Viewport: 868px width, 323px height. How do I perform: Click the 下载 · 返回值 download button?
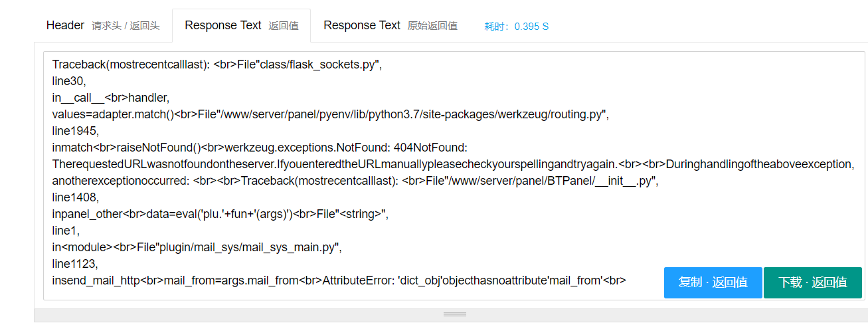(x=813, y=282)
